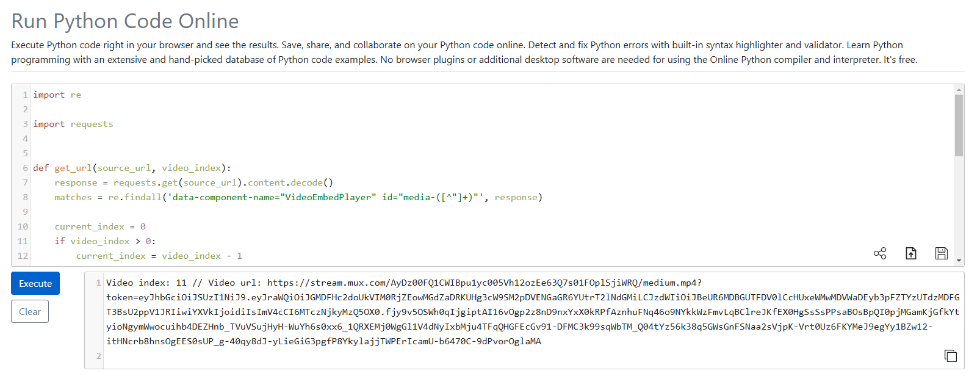Click empty line 9 in the code editor
The width and height of the screenshot is (980, 376).
point(183,212)
